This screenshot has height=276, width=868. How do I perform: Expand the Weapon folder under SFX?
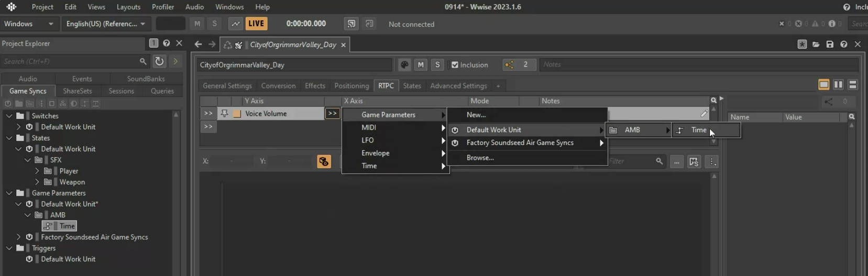[x=37, y=182]
